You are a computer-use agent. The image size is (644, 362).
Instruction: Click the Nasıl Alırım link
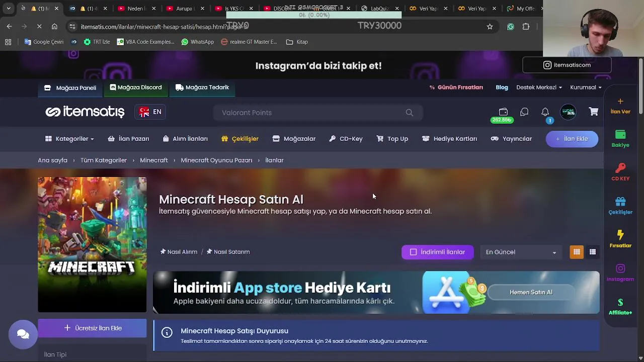click(179, 252)
